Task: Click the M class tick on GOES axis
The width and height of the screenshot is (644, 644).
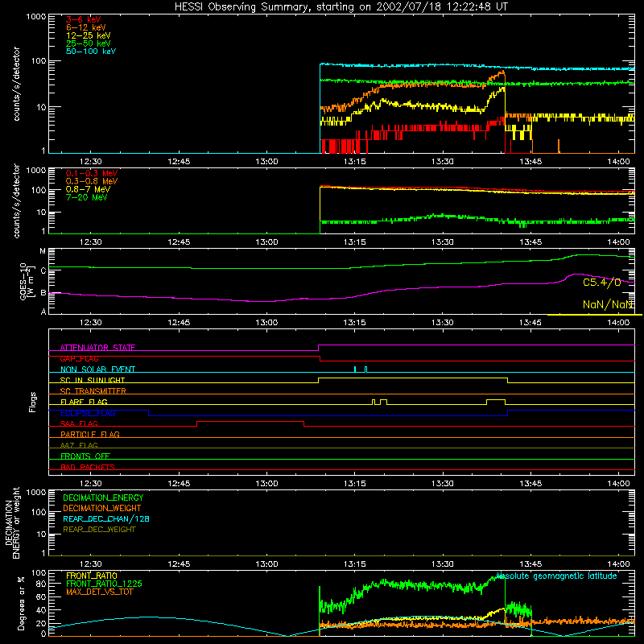Action: pyautogui.click(x=43, y=251)
